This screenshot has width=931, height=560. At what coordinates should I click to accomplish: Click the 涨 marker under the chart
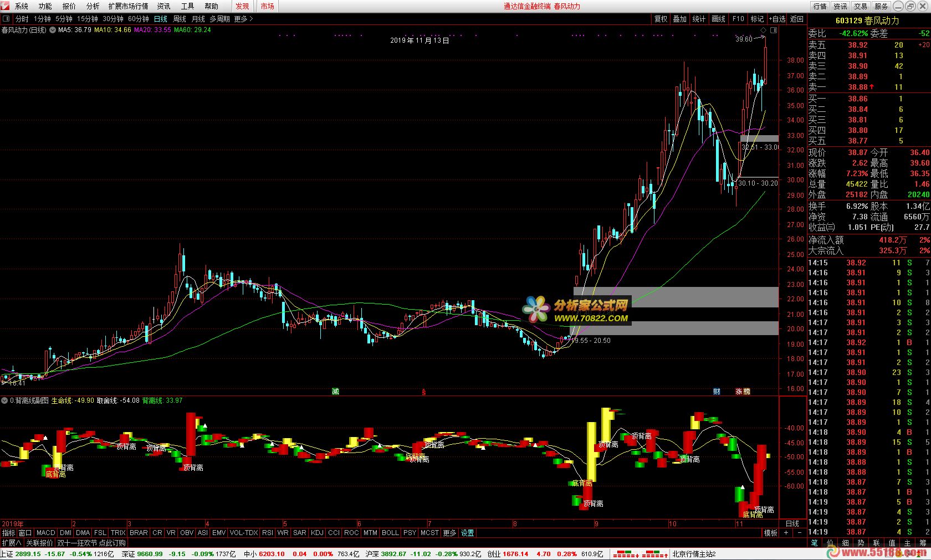pos(739,392)
